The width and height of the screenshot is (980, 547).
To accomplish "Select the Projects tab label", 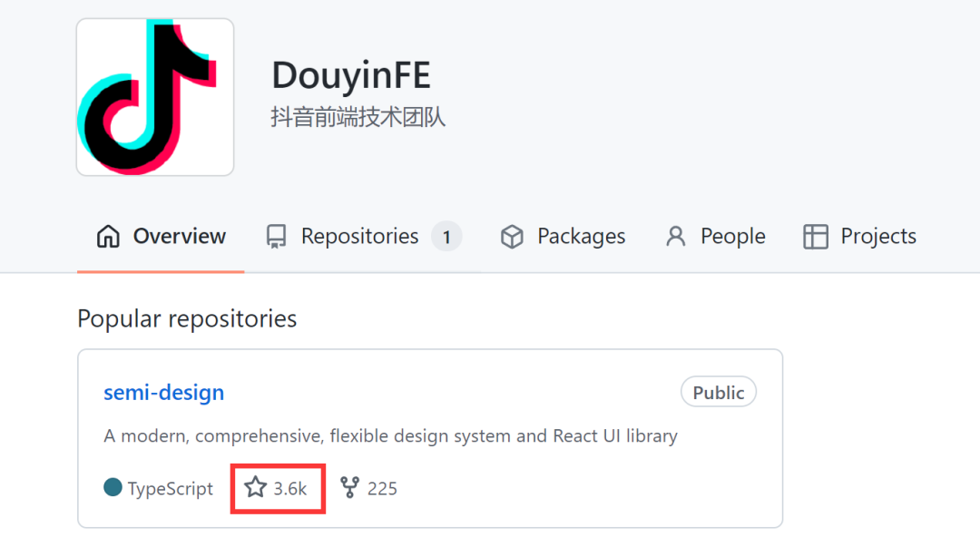I will tap(878, 237).
